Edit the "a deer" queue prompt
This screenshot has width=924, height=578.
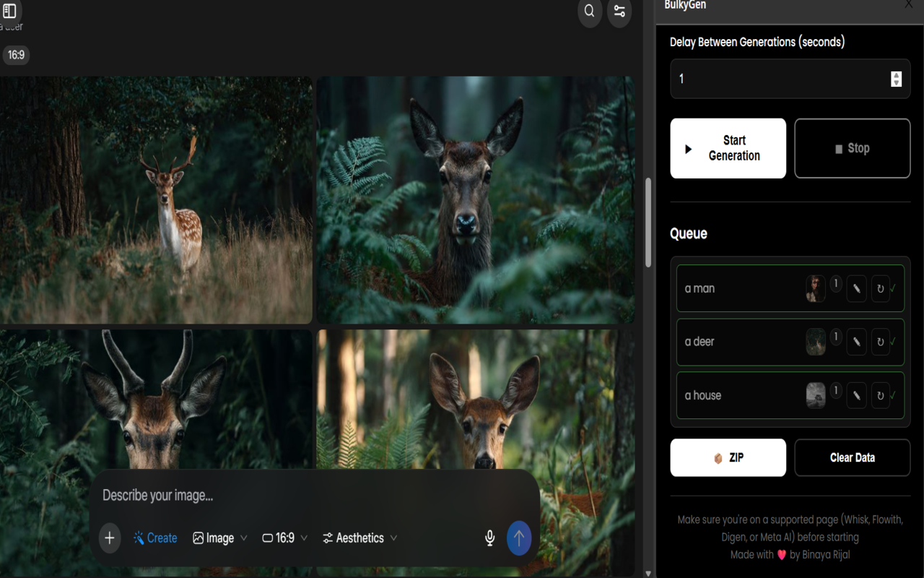click(x=857, y=342)
